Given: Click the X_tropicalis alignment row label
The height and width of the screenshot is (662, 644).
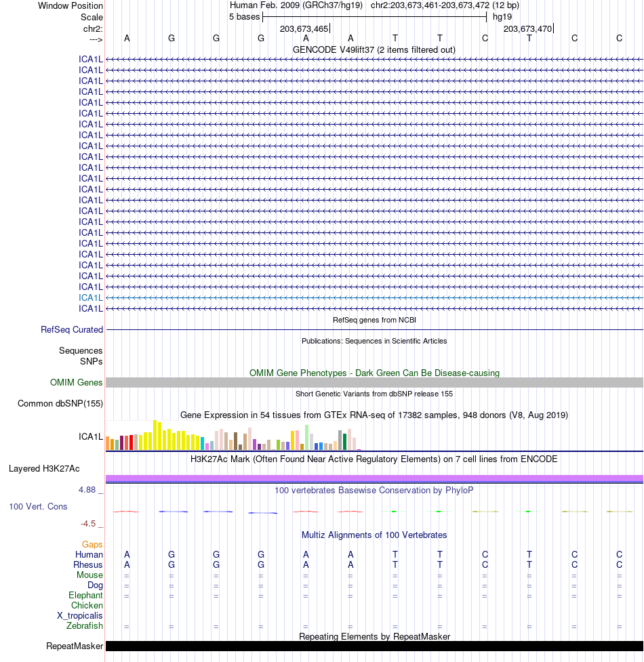Looking at the screenshot, I should pyautogui.click(x=80, y=615).
